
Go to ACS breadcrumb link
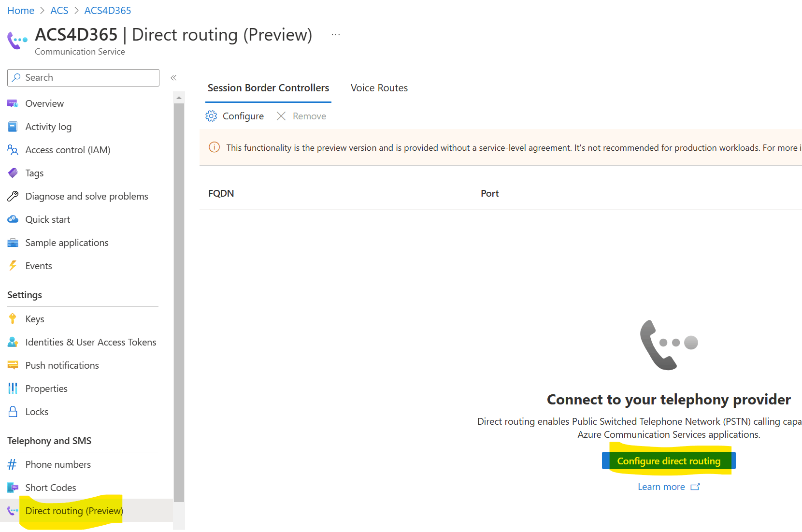coord(59,10)
